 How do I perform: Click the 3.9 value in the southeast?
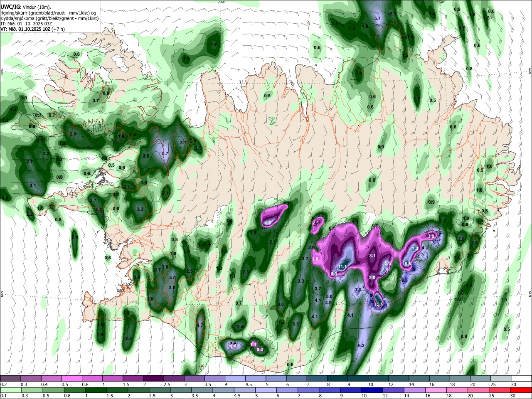coord(431,236)
